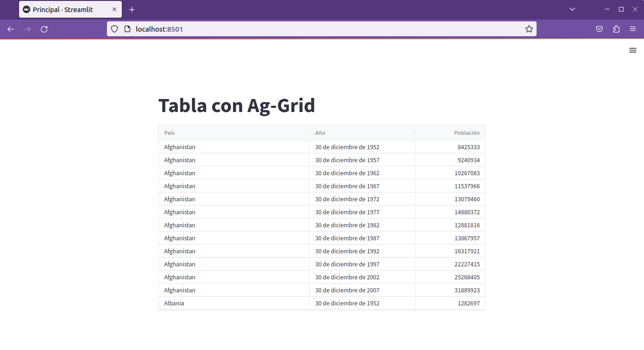Click the population value 13079460
The image size is (644, 350).
pos(467,199)
